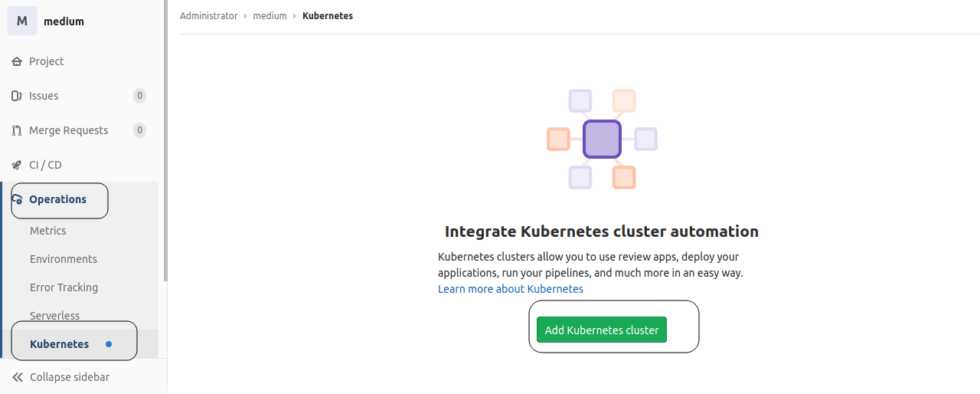
Task: Open Environments under Operations
Action: [64, 259]
